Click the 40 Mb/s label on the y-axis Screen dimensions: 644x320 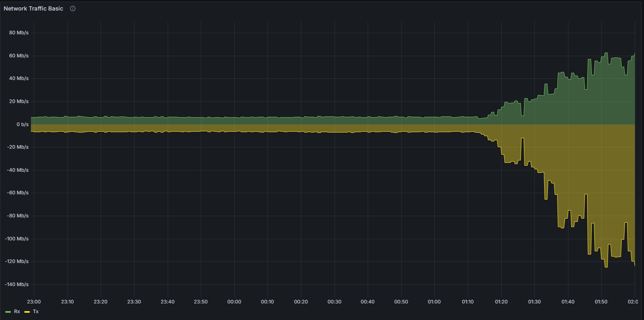point(19,78)
